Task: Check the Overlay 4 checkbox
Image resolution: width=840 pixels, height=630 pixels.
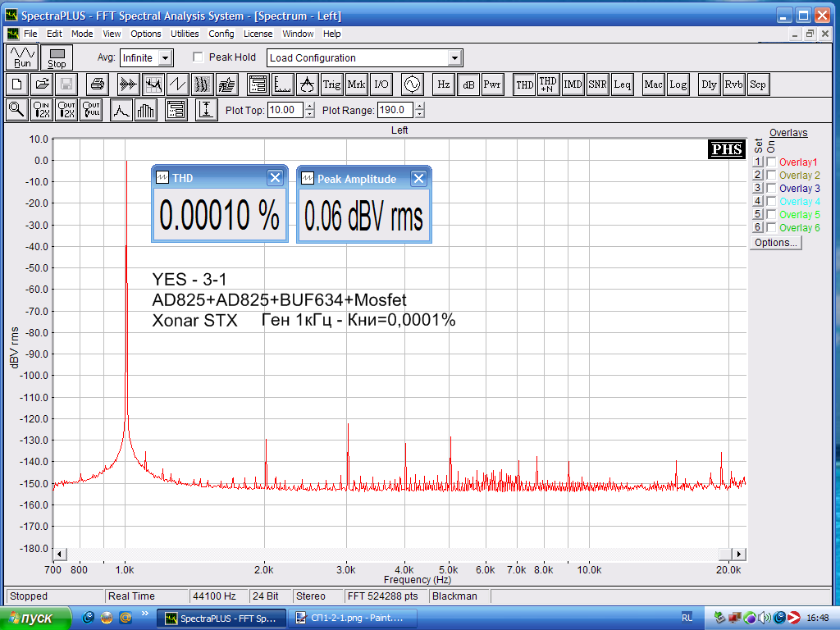Action: pos(771,202)
